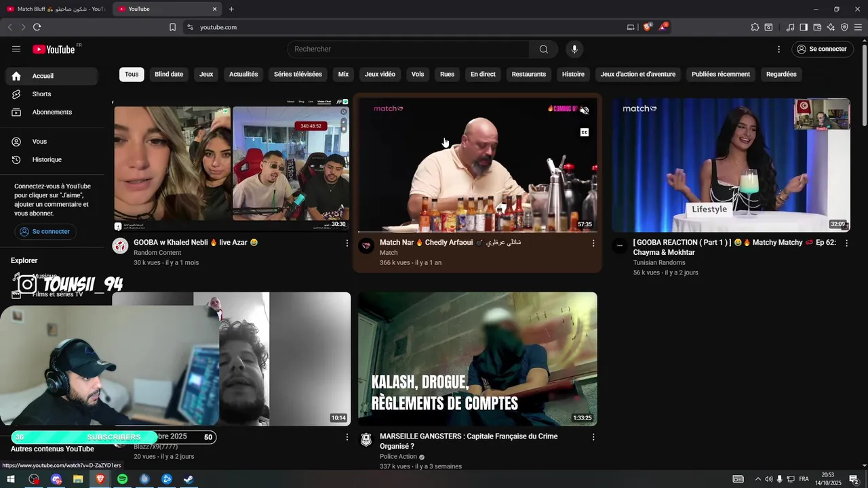Select the Restaurants filter chip
This screenshot has width=868, height=488.
coord(529,74)
